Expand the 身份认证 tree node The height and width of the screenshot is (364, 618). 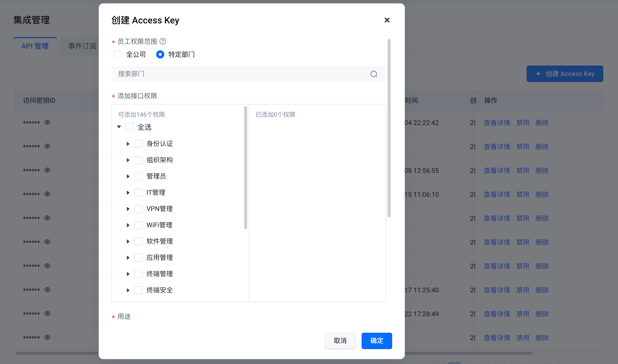click(x=128, y=144)
